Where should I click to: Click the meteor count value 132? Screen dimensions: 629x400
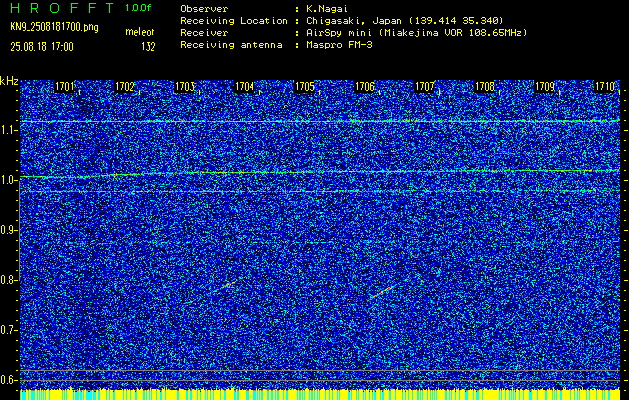pyautogui.click(x=148, y=47)
